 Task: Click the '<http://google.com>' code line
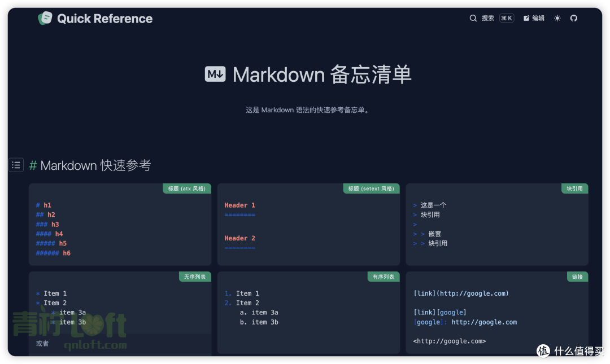coord(450,341)
